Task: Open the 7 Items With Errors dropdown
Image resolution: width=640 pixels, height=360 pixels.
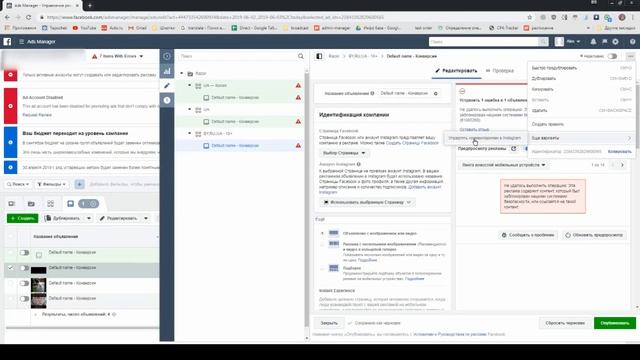Action: 118,56
